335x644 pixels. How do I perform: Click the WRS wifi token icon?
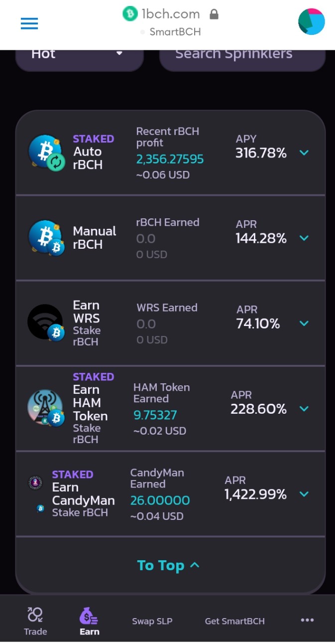tap(46, 323)
